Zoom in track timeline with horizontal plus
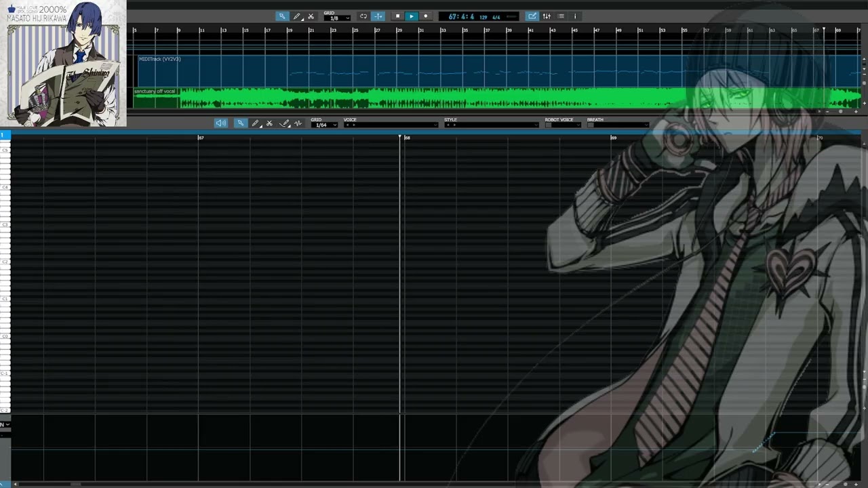868x488 pixels. click(x=857, y=111)
